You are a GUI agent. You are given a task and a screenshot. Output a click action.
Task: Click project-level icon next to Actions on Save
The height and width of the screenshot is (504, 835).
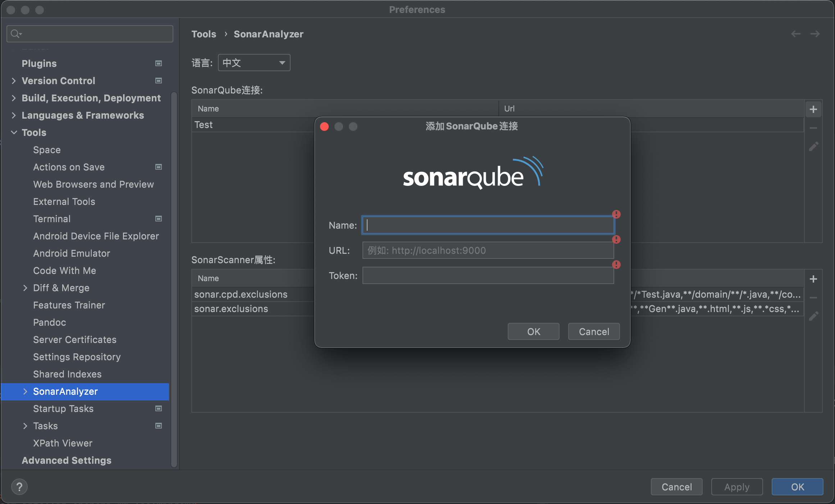pos(158,167)
